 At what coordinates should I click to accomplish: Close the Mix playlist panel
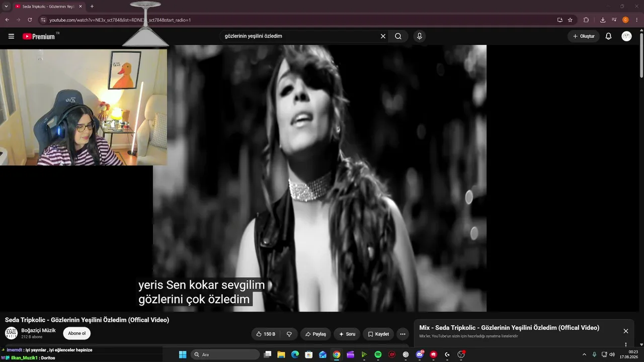point(626,331)
